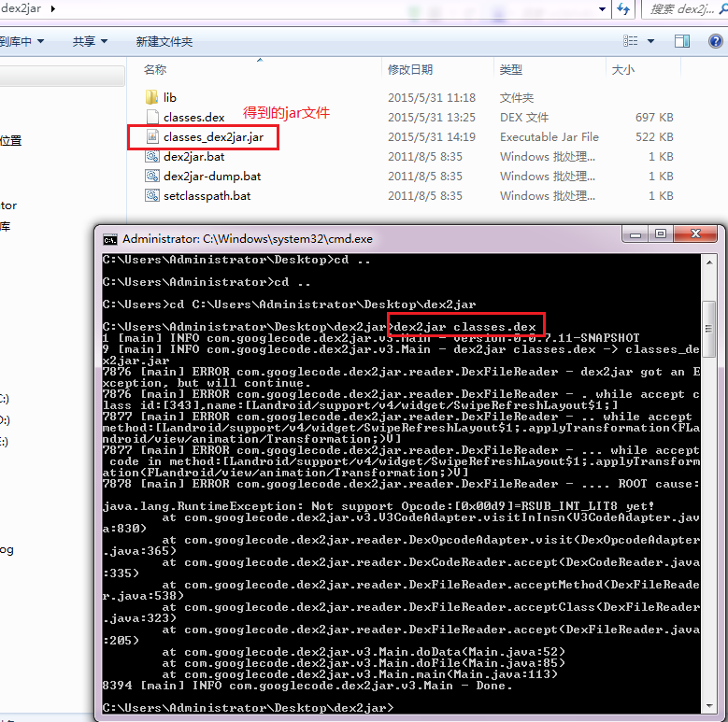The height and width of the screenshot is (722, 728).
Task: Sort by the 名称 column header
Action: tap(155, 70)
